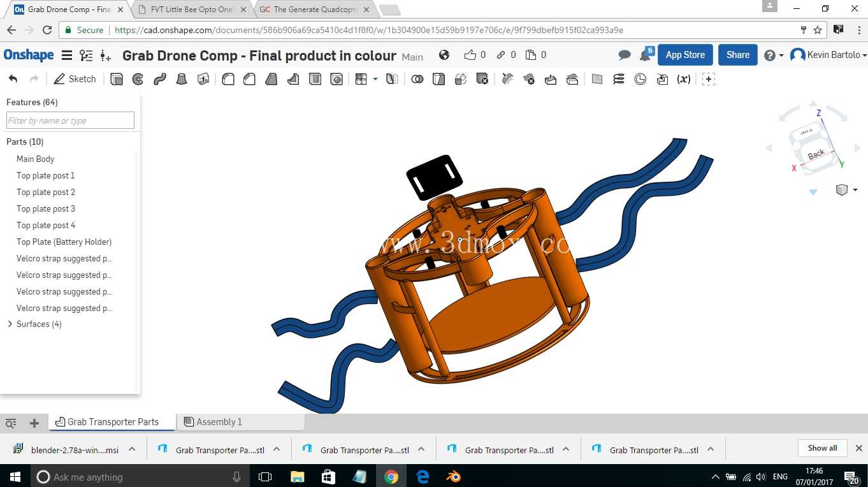Select the Loft tool
Screen dimensions: 868x487
point(182,79)
